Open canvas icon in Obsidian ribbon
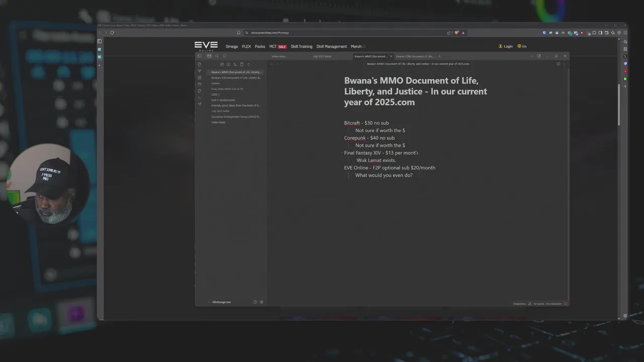The height and width of the screenshot is (362, 644). point(199,77)
